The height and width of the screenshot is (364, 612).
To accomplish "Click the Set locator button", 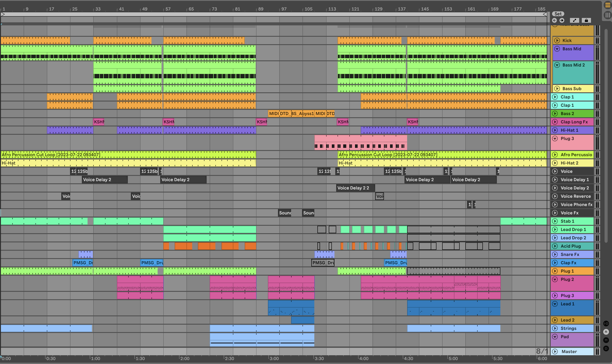I will [558, 14].
